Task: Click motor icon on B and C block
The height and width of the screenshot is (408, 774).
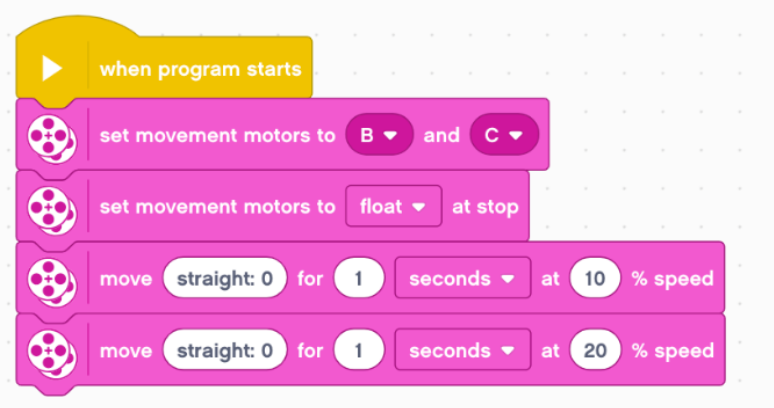Action: pos(52,137)
